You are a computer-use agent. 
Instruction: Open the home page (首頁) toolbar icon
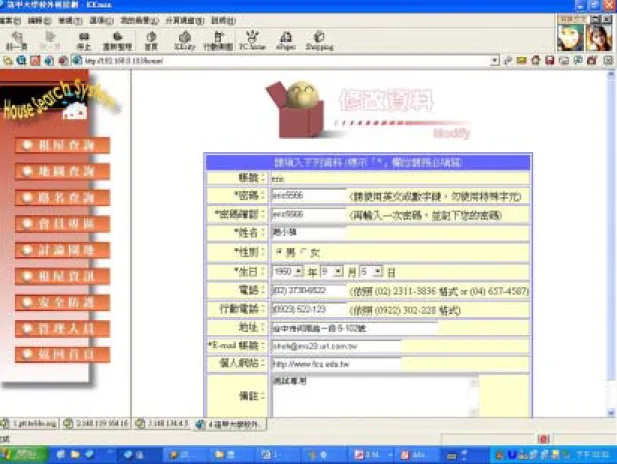tap(151, 41)
